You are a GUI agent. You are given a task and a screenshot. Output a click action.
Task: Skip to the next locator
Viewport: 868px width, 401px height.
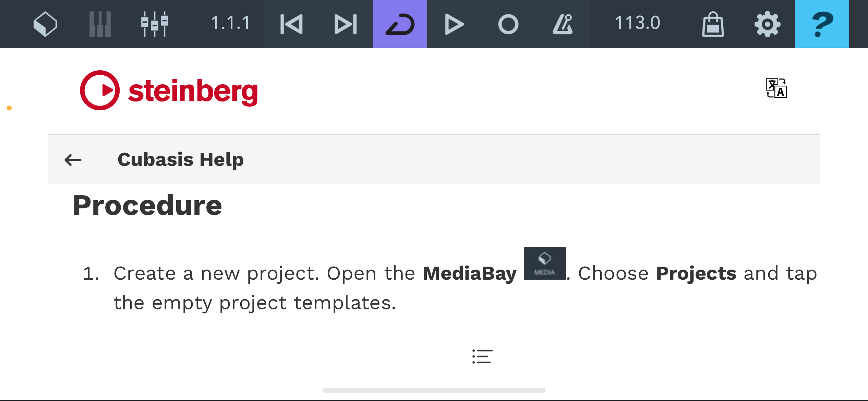click(x=346, y=24)
